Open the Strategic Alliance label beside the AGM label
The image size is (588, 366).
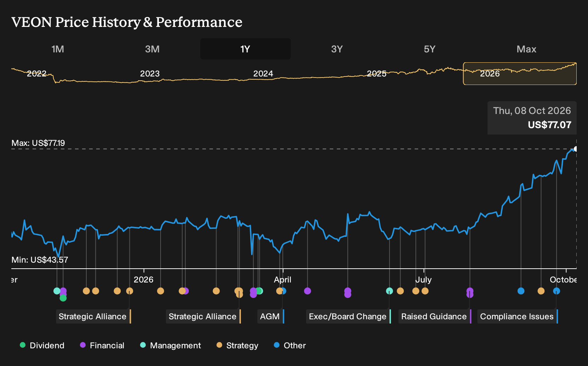(203, 316)
